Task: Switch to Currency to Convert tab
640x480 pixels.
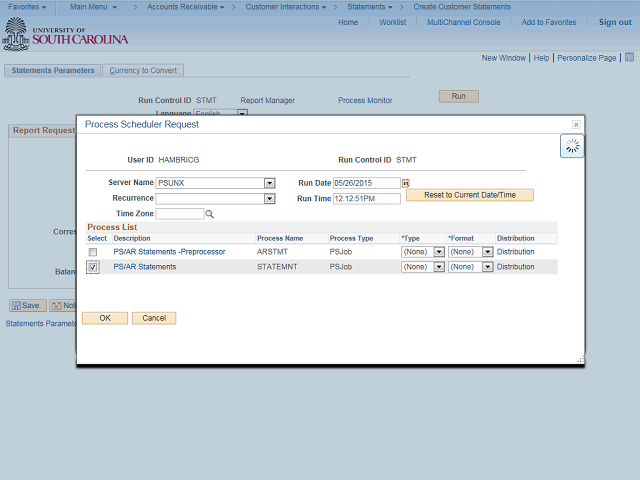Action: (143, 70)
